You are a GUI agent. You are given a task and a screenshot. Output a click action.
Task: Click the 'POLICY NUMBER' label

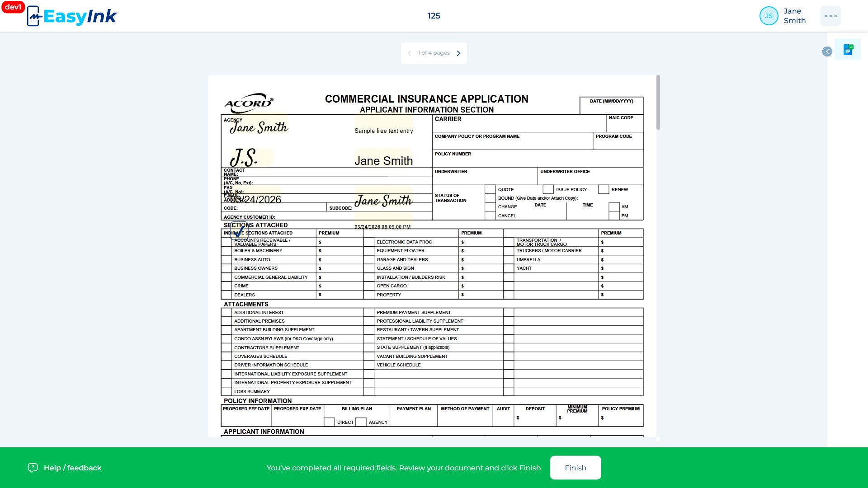point(453,154)
